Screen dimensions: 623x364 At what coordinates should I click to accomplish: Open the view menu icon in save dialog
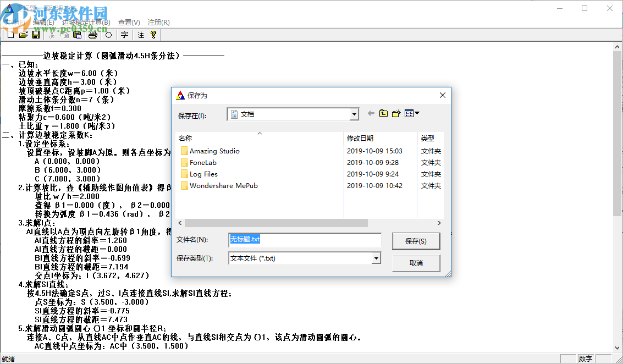(x=412, y=114)
